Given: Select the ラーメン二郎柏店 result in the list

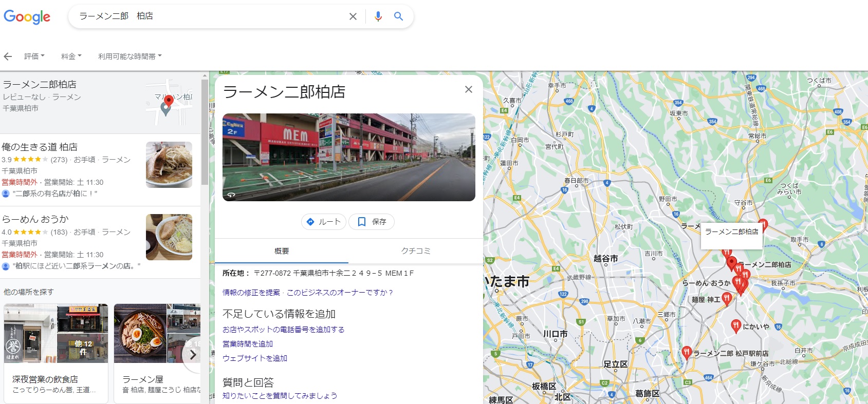Looking at the screenshot, I should point(100,103).
